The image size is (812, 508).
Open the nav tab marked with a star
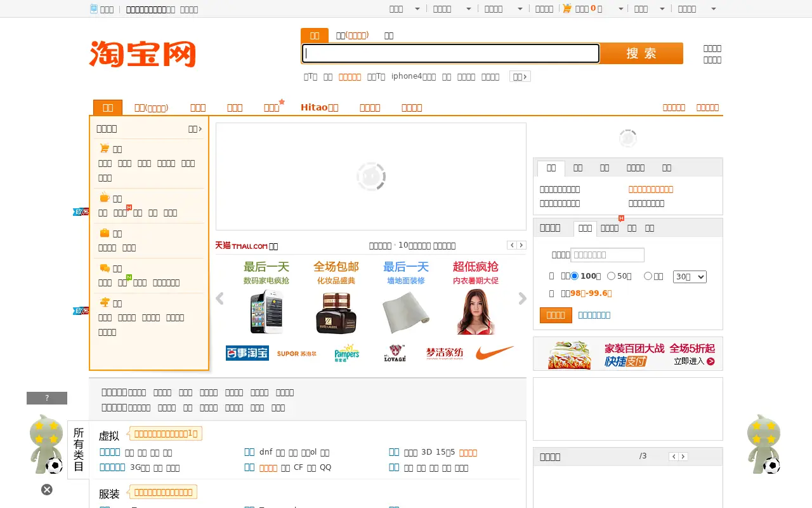(x=273, y=107)
